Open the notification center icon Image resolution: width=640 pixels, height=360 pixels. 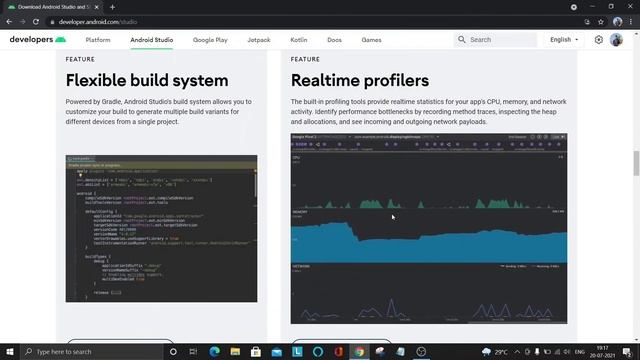[x=627, y=351]
